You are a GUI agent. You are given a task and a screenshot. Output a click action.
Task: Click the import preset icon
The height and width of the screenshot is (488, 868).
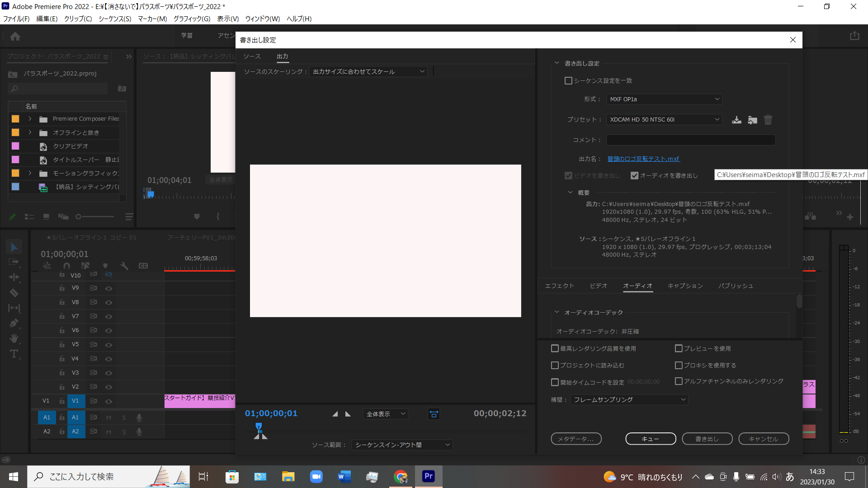[x=752, y=120]
